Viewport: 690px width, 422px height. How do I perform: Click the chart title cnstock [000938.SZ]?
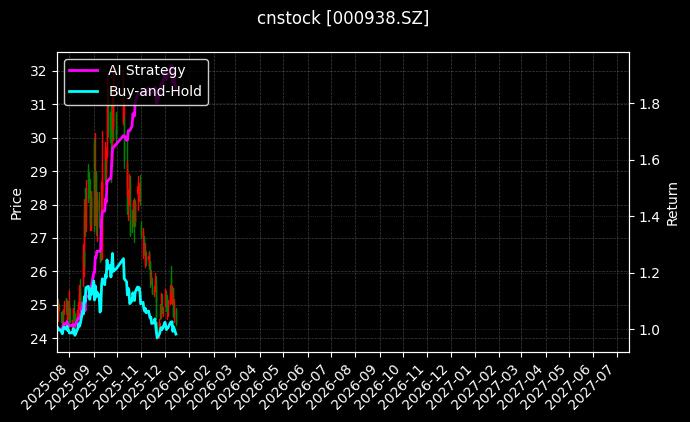point(344,18)
